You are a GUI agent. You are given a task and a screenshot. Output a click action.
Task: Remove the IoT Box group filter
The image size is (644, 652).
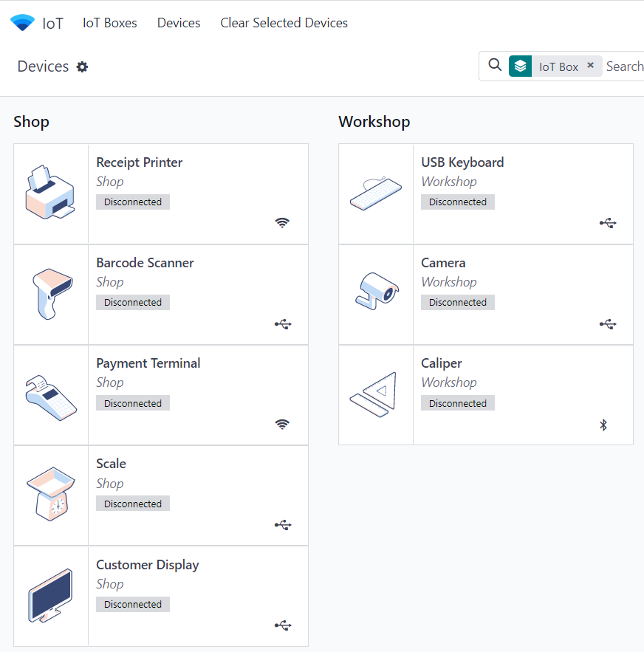coord(590,66)
